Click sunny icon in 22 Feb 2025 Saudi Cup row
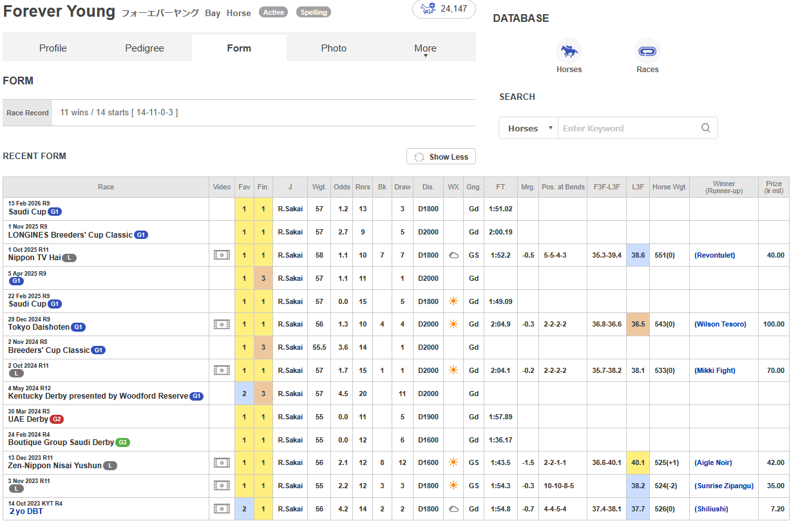The height and width of the screenshot is (532, 798). pos(453,301)
